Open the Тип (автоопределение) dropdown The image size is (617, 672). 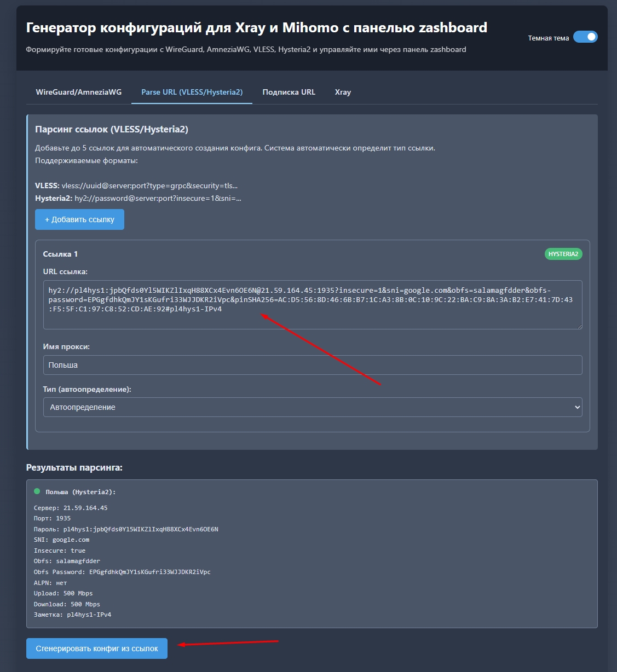(312, 407)
